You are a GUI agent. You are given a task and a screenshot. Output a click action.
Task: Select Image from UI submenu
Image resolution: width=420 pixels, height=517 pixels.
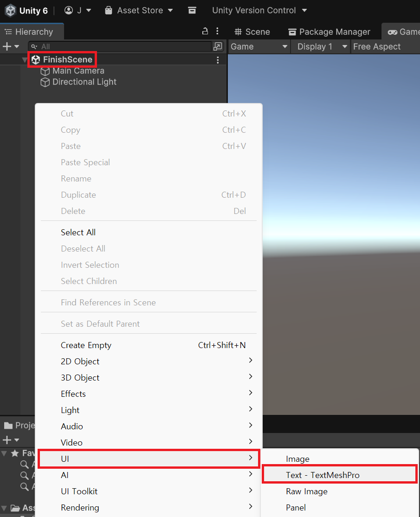[340, 459]
